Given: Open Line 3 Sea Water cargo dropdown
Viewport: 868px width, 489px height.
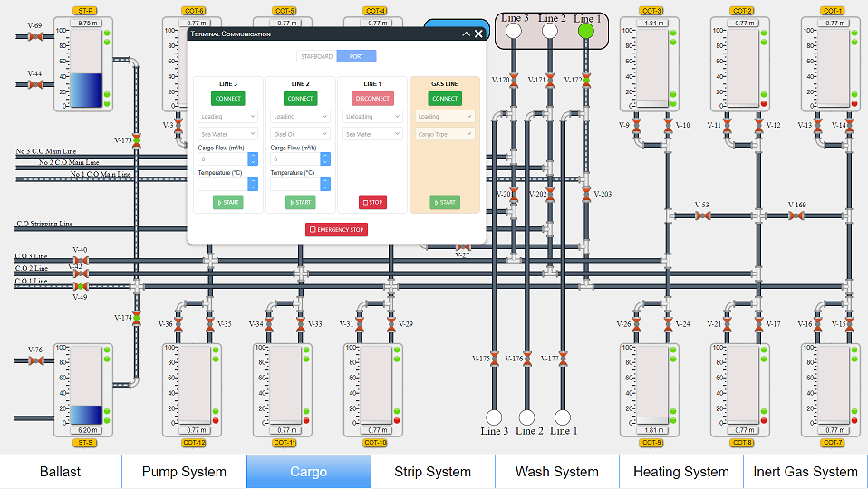Looking at the screenshot, I should [x=228, y=134].
